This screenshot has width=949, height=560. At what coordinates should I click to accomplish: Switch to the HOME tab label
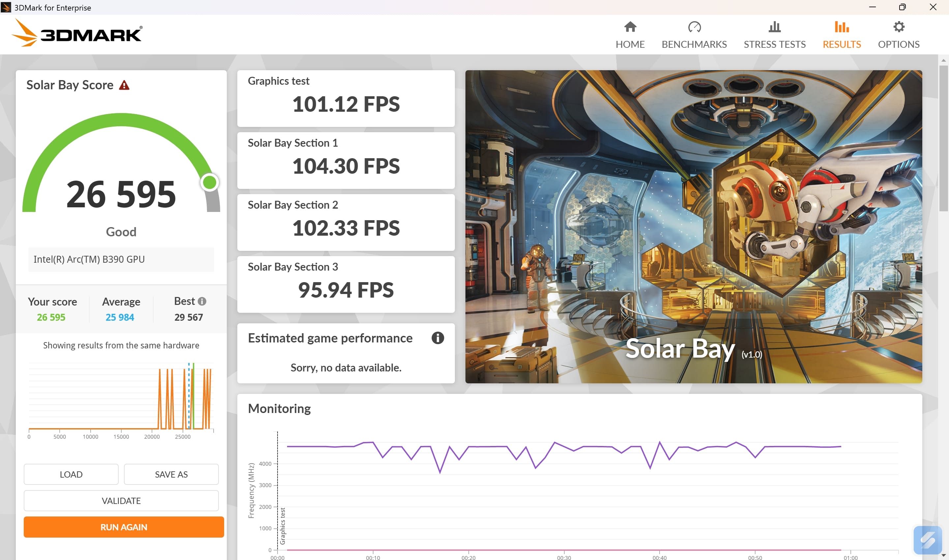tap(630, 44)
